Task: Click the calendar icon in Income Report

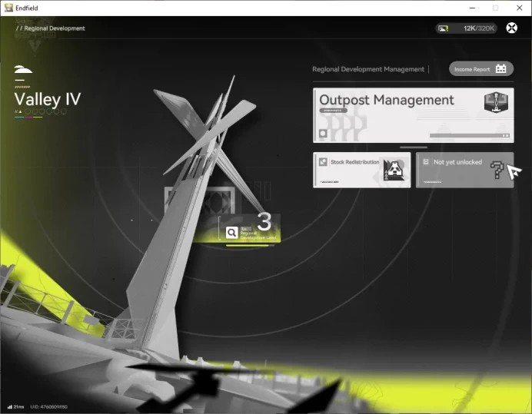Action: 500,69
